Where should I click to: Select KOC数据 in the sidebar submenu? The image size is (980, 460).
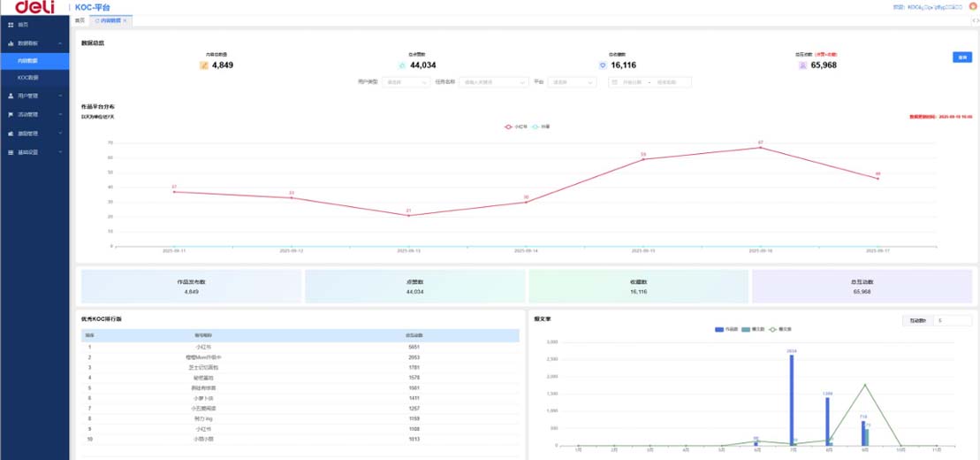tap(28, 78)
